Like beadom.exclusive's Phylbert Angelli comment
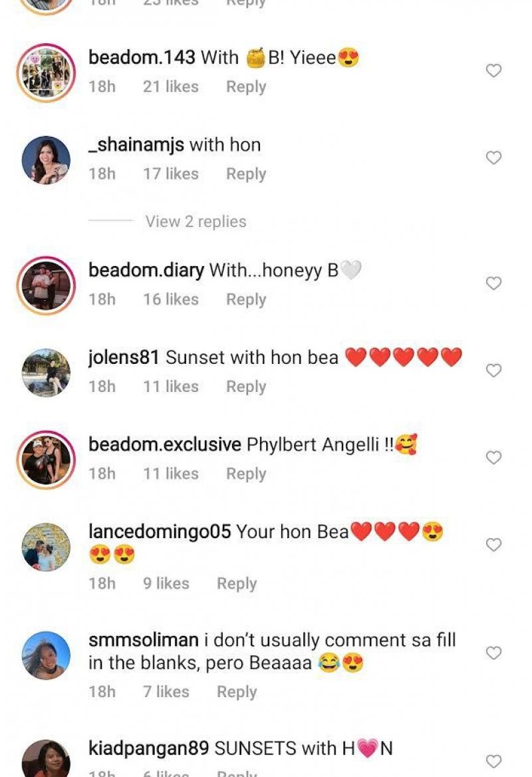The width and height of the screenshot is (532, 777). click(x=493, y=458)
